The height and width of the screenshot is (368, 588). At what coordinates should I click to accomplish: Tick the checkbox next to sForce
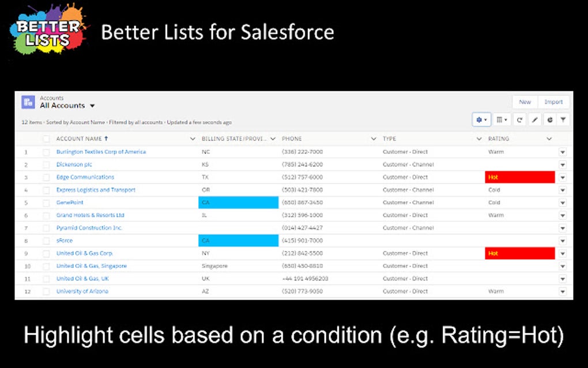[x=46, y=241]
